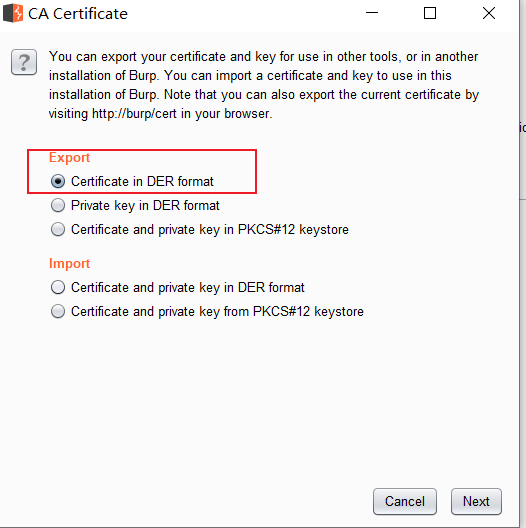This screenshot has height=528, width=526.
Task: Click label 'Certificate and private key from PKCS#12 keystore'
Action: coord(217,311)
